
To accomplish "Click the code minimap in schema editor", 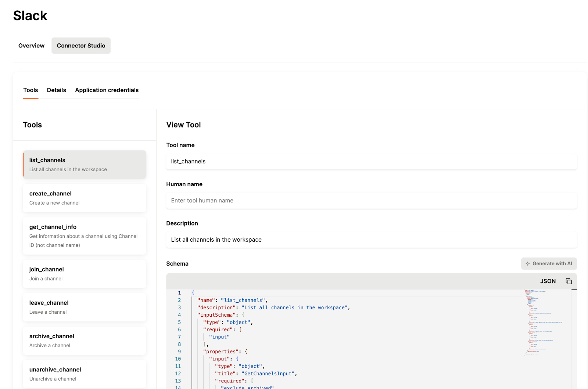I will (x=547, y=323).
